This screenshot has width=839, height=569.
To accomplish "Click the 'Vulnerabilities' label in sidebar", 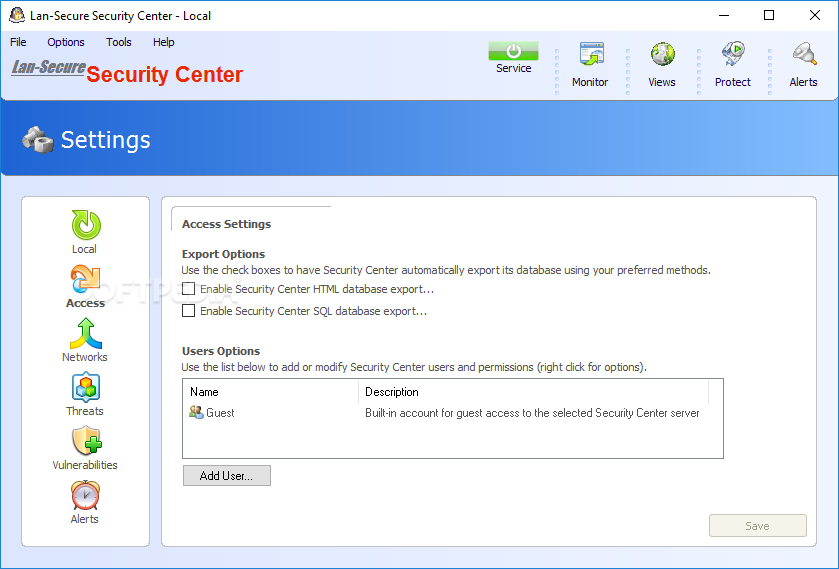I will 85,465.
